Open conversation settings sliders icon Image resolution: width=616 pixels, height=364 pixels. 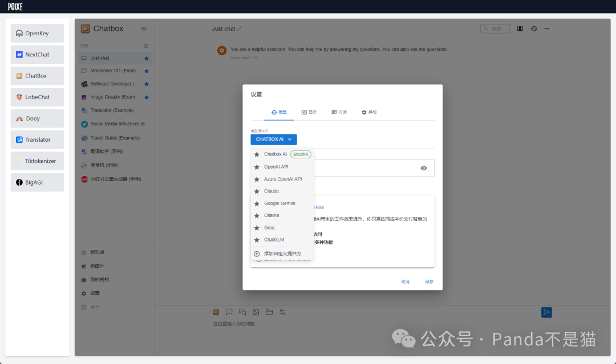pos(282,312)
